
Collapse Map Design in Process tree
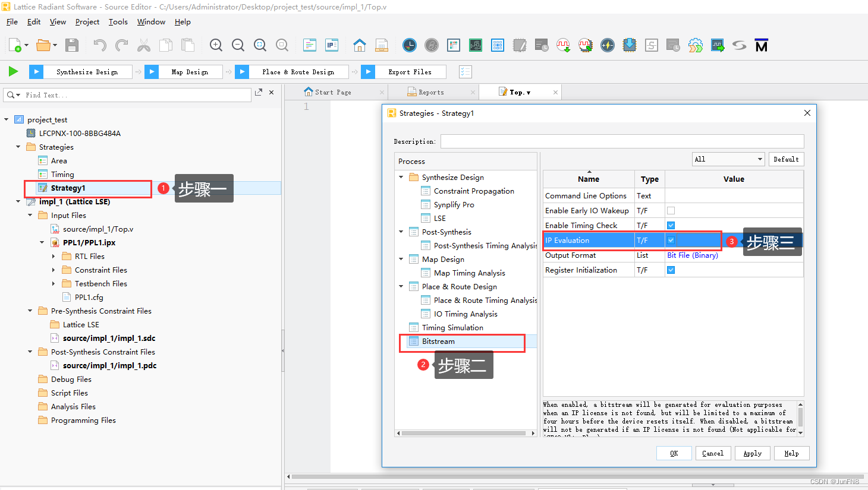click(401, 259)
